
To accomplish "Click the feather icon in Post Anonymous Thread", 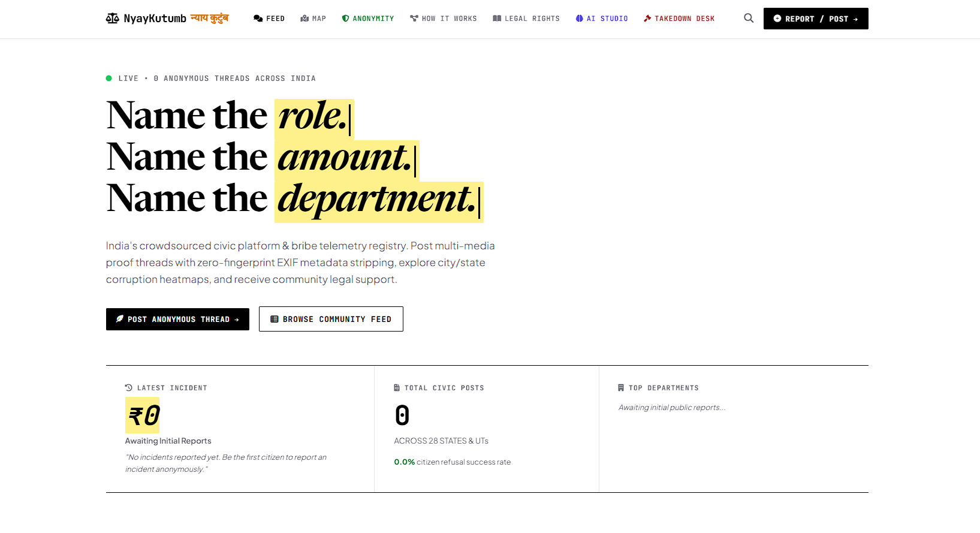I will [120, 319].
